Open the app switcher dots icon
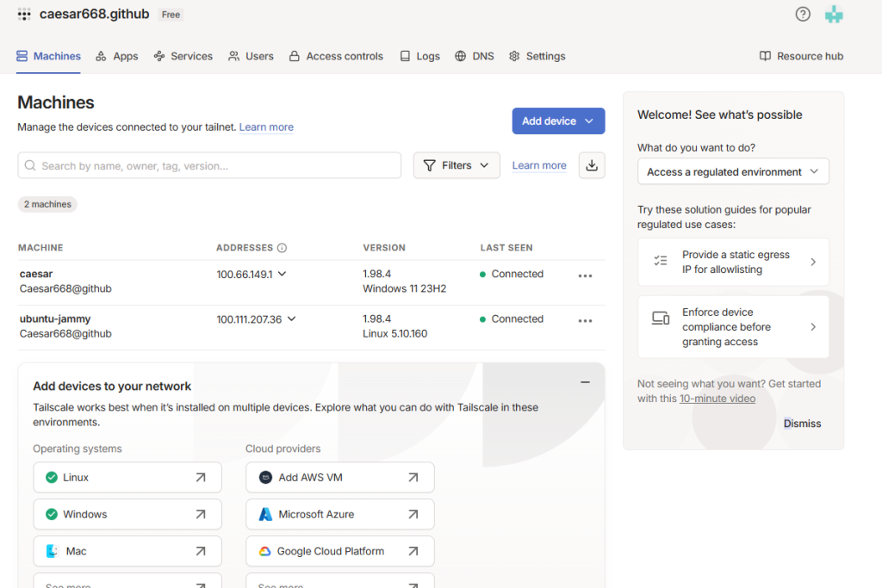 (23, 15)
